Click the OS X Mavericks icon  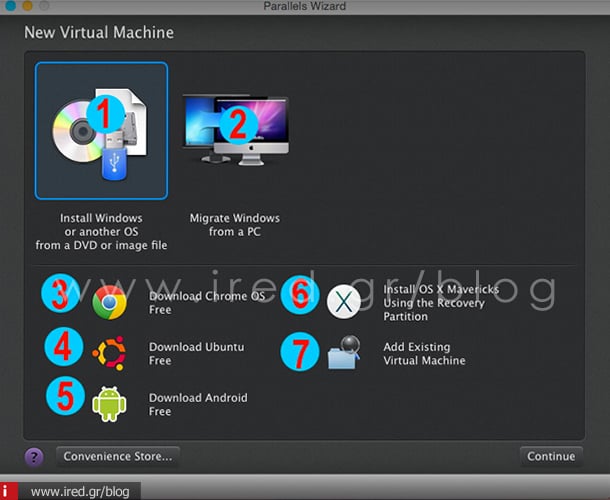(x=344, y=302)
